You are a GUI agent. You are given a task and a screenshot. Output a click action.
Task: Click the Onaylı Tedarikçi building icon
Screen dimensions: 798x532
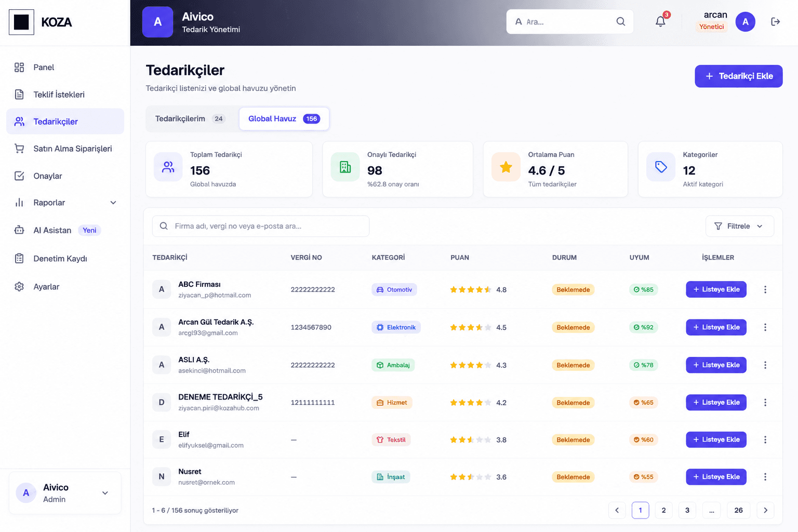pos(345,167)
